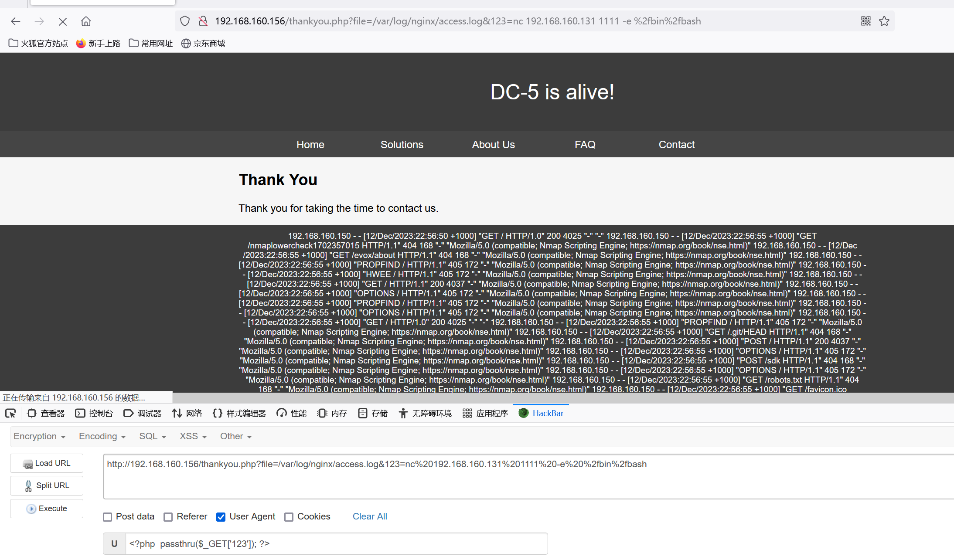Viewport: 954px width, 560px height.
Task: Click the insecure connection lock icon
Action: 203,21
